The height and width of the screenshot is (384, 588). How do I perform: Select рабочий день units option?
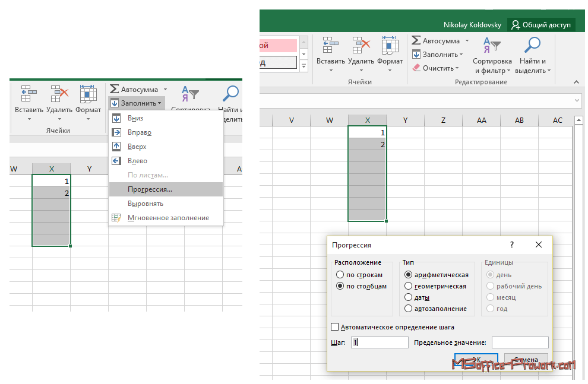[x=490, y=286]
